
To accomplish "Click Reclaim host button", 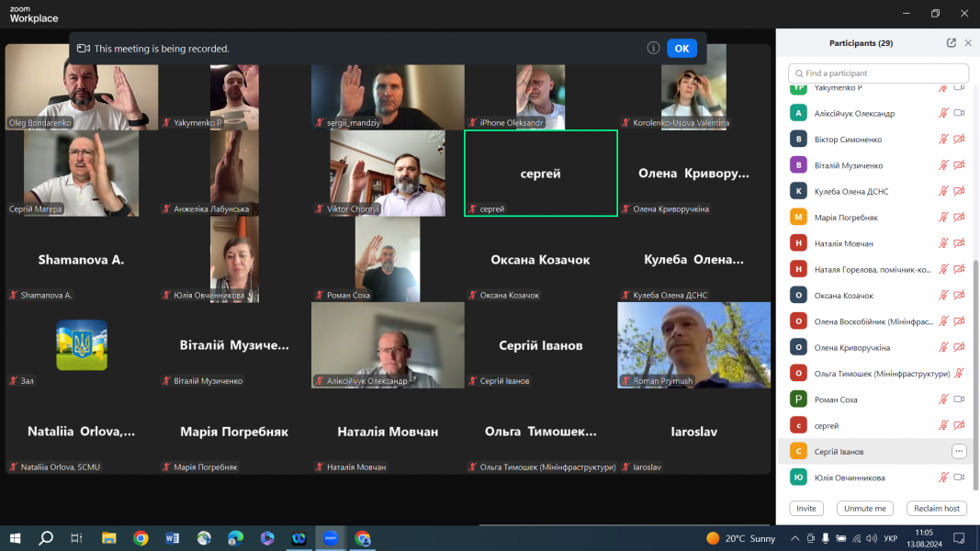I will (x=936, y=508).
